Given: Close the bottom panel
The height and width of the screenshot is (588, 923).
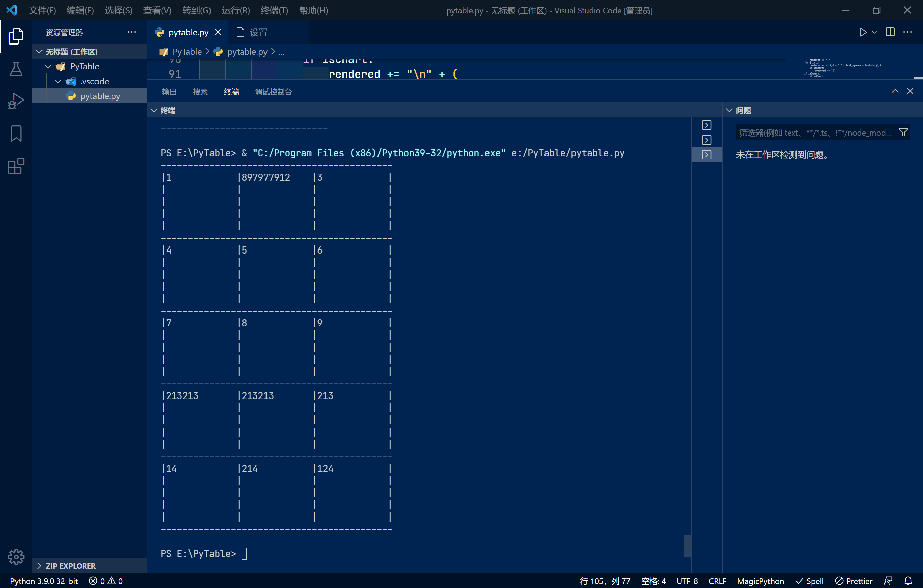Looking at the screenshot, I should [x=910, y=91].
